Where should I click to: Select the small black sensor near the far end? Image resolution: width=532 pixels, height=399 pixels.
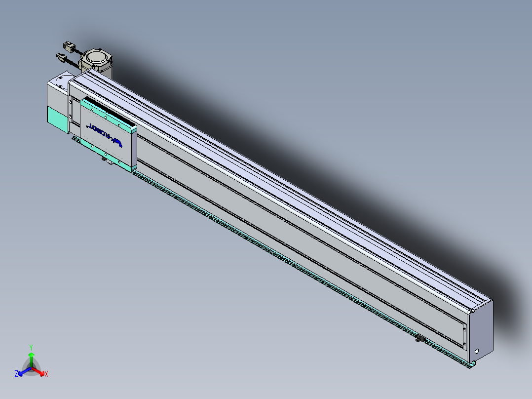click(x=420, y=339)
